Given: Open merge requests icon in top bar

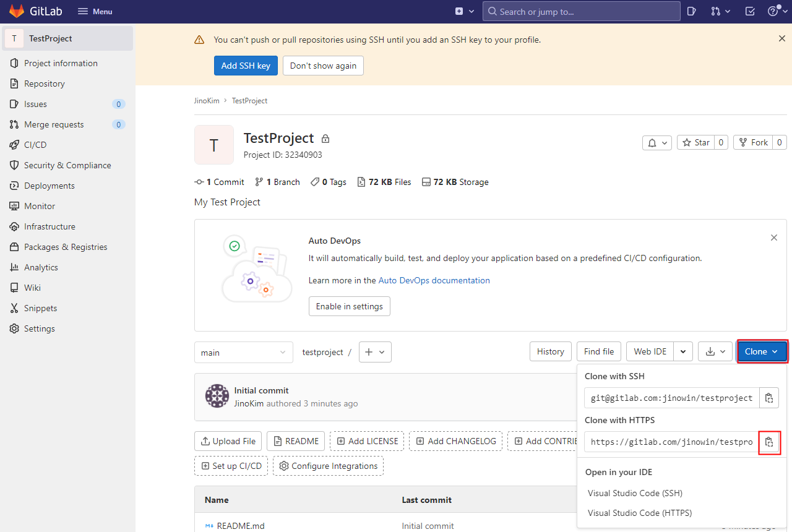Looking at the screenshot, I should point(720,11).
